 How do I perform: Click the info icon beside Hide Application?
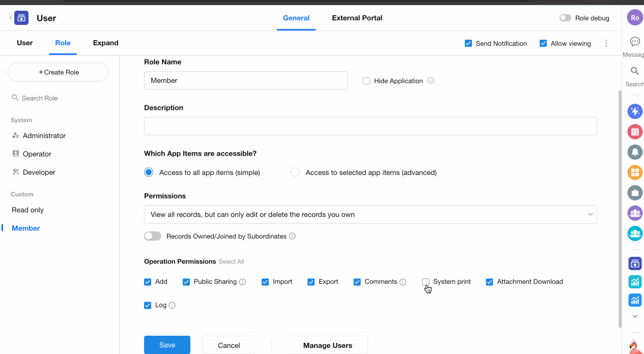click(x=431, y=80)
